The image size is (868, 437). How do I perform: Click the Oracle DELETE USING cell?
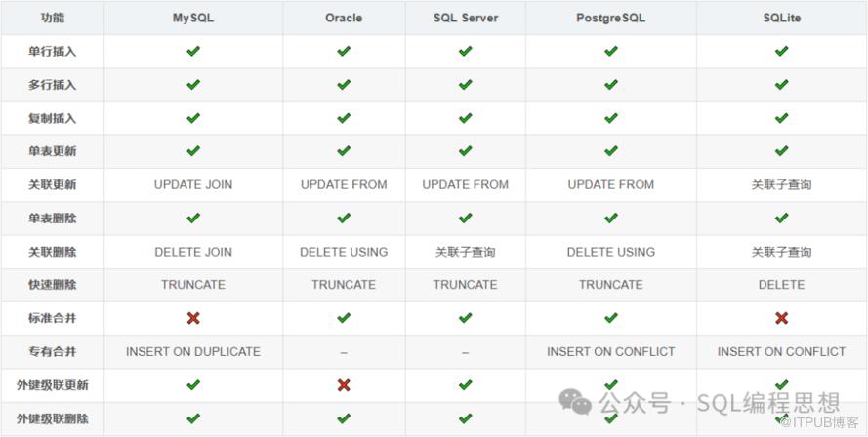pyautogui.click(x=344, y=252)
